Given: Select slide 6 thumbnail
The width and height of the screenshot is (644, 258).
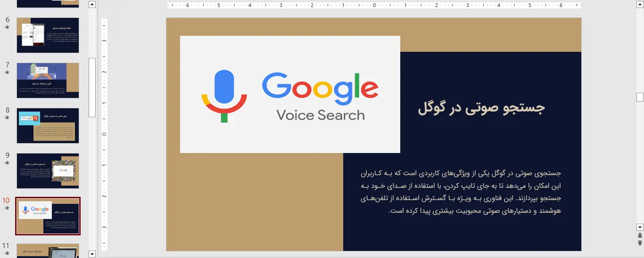Looking at the screenshot, I should [x=48, y=35].
